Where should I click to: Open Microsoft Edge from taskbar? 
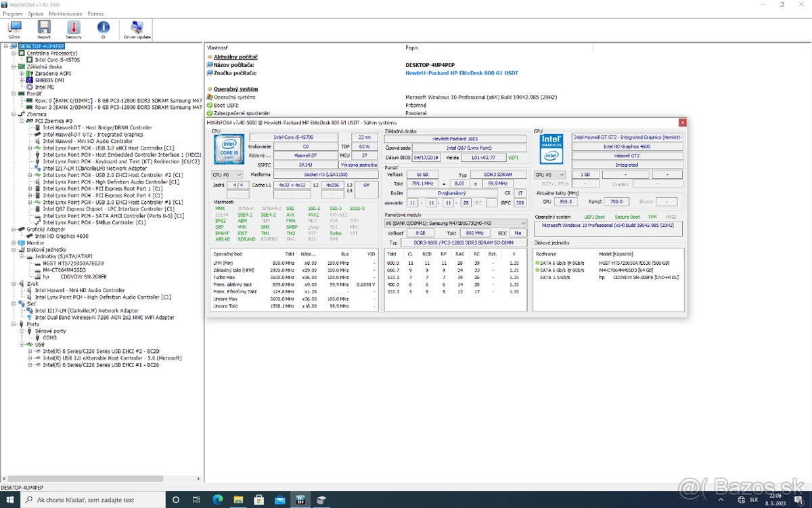coord(217,500)
